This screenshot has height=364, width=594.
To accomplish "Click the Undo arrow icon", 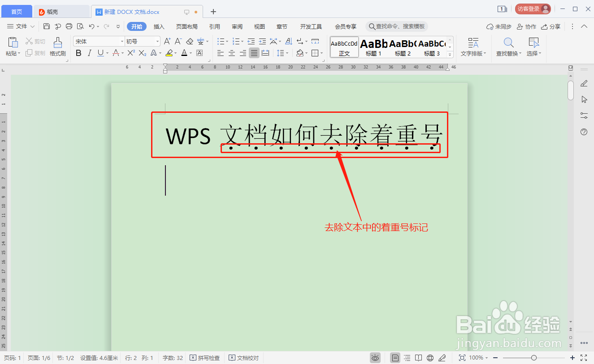I will point(91,26).
